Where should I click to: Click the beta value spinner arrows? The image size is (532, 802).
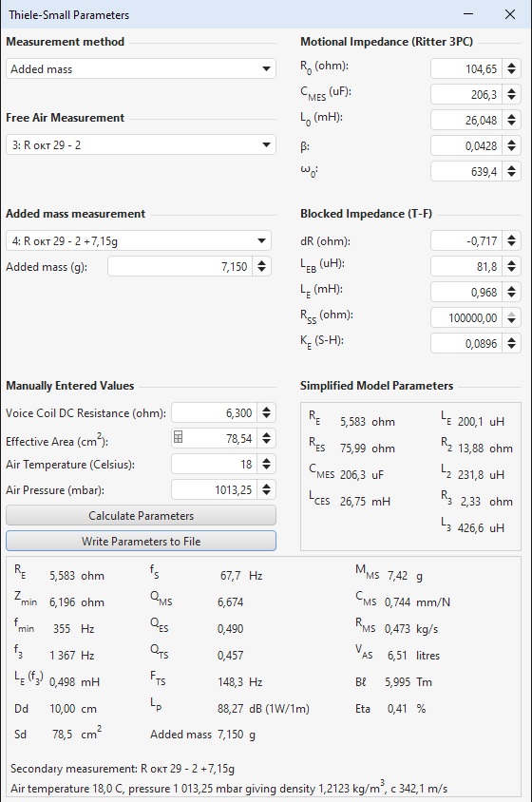pyautogui.click(x=511, y=145)
